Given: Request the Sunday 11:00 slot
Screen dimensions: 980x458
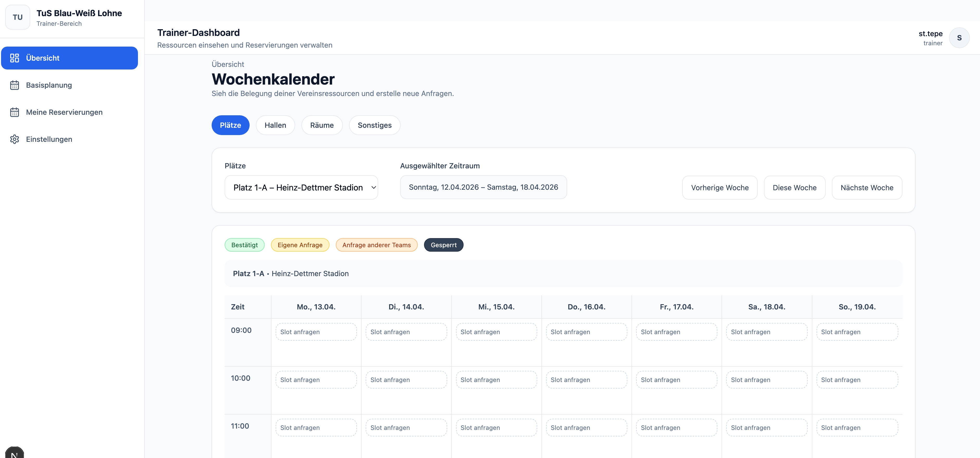Looking at the screenshot, I should coord(857,428).
